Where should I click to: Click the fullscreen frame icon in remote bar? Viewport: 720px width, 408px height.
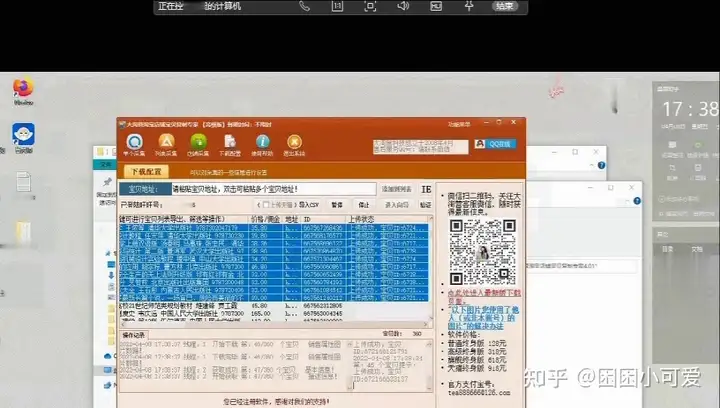pyautogui.click(x=370, y=6)
